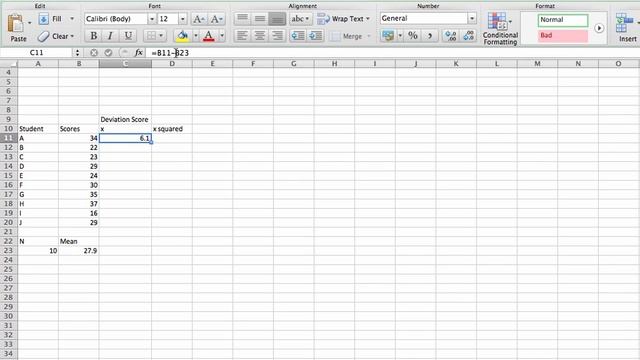Toggle Underline formatting

[128, 36]
